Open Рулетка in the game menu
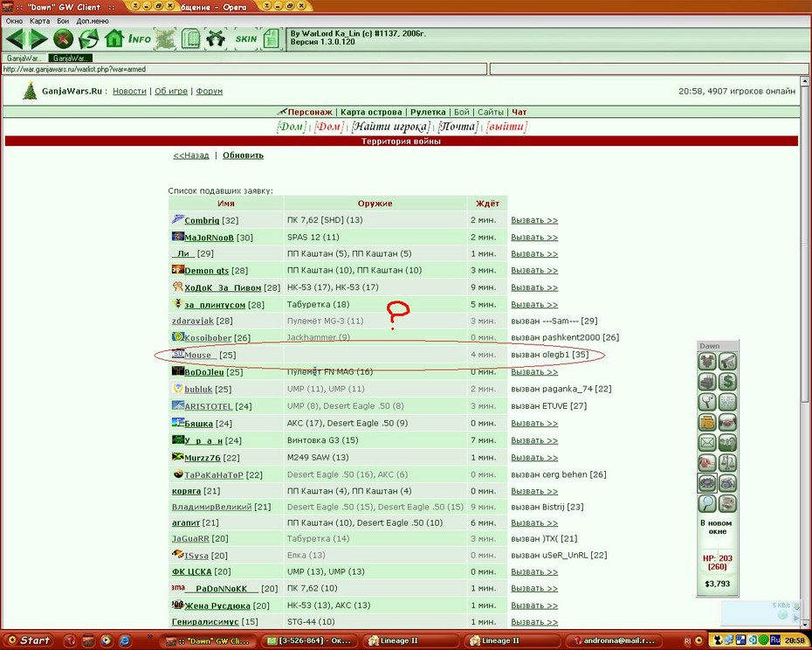The height and width of the screenshot is (650, 812). [428, 112]
